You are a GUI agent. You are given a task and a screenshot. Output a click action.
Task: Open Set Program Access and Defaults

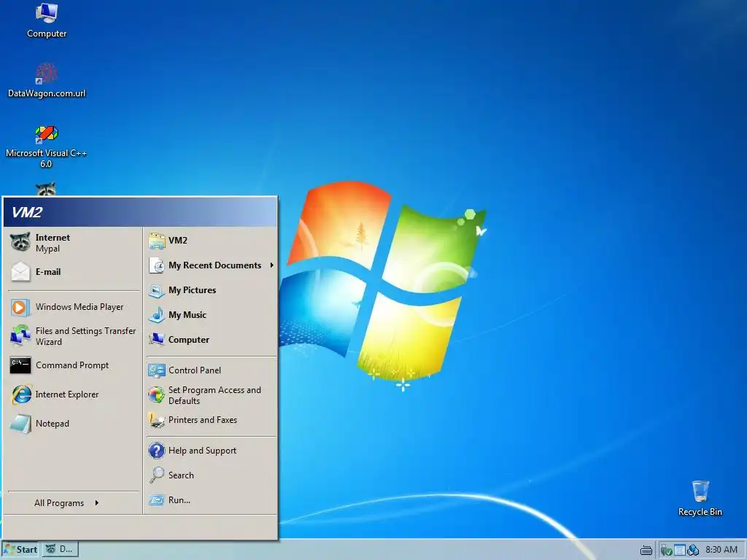211,395
